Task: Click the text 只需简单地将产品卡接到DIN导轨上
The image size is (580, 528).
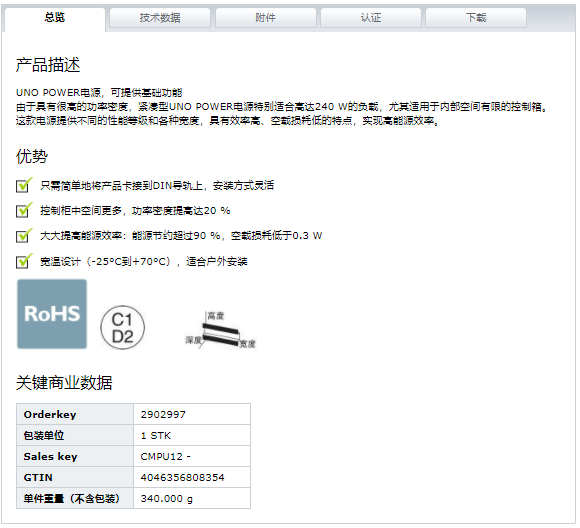Action: click(x=122, y=185)
